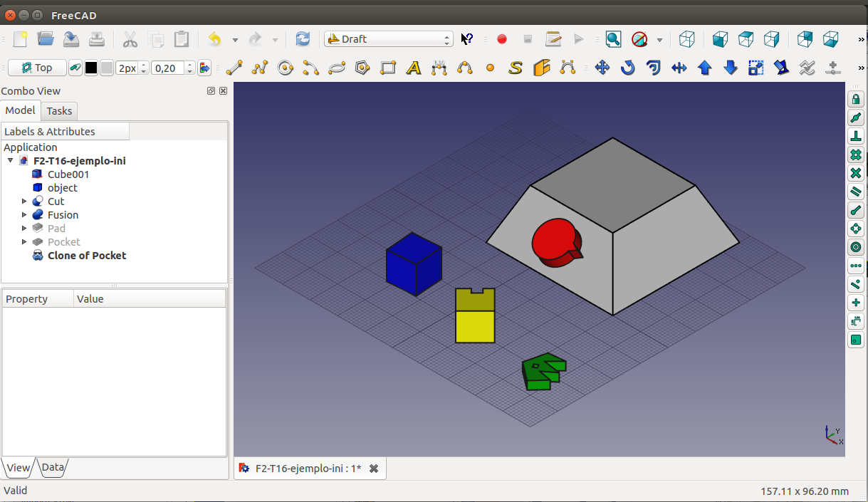This screenshot has height=502, width=868.
Task: Pick the Draft Polygon tool
Action: pyautogui.click(x=362, y=68)
